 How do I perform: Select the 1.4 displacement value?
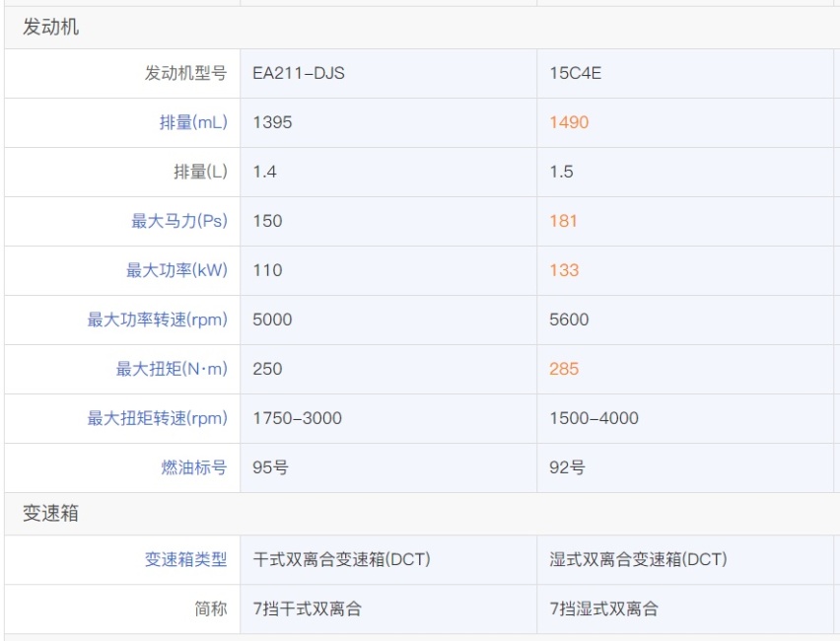[264, 172]
